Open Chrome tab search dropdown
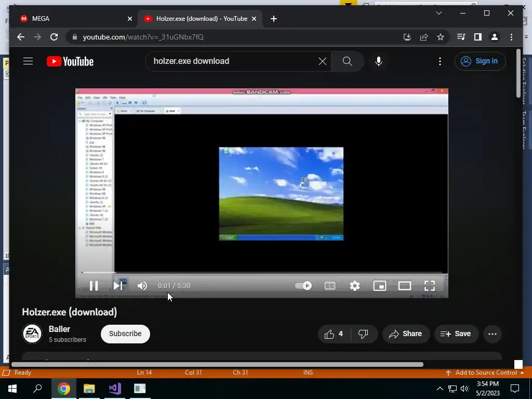 coord(438,13)
